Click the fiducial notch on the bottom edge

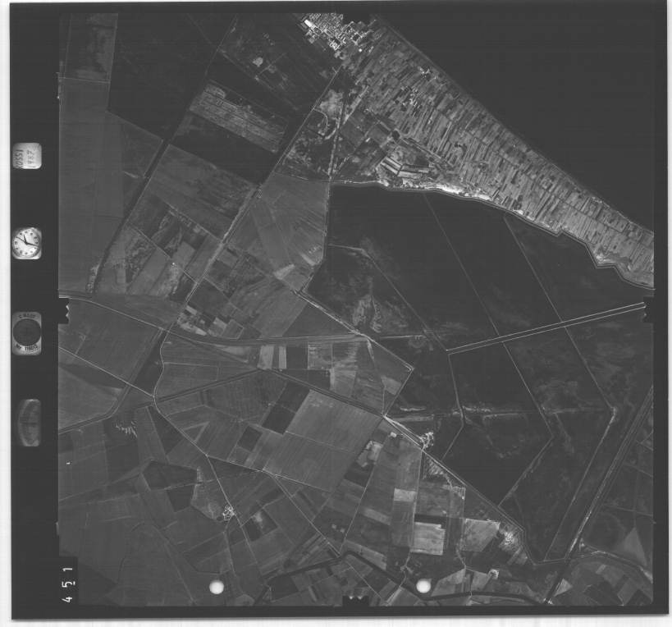[356, 603]
